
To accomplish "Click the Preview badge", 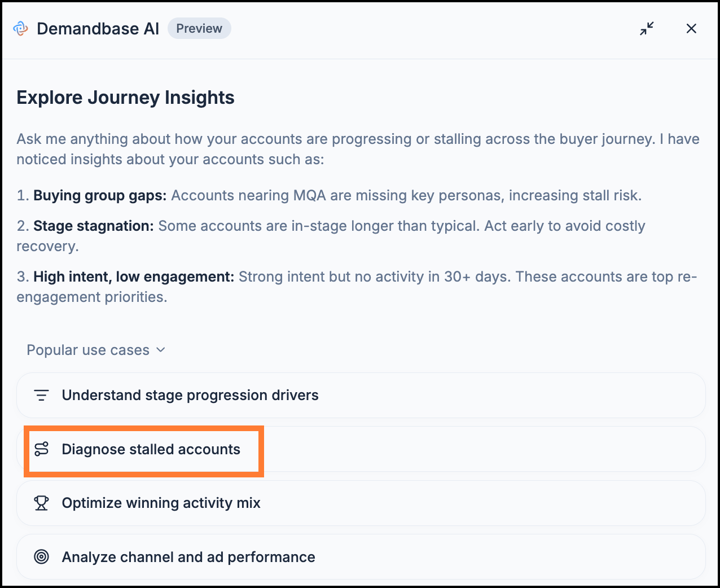I will (x=199, y=29).
